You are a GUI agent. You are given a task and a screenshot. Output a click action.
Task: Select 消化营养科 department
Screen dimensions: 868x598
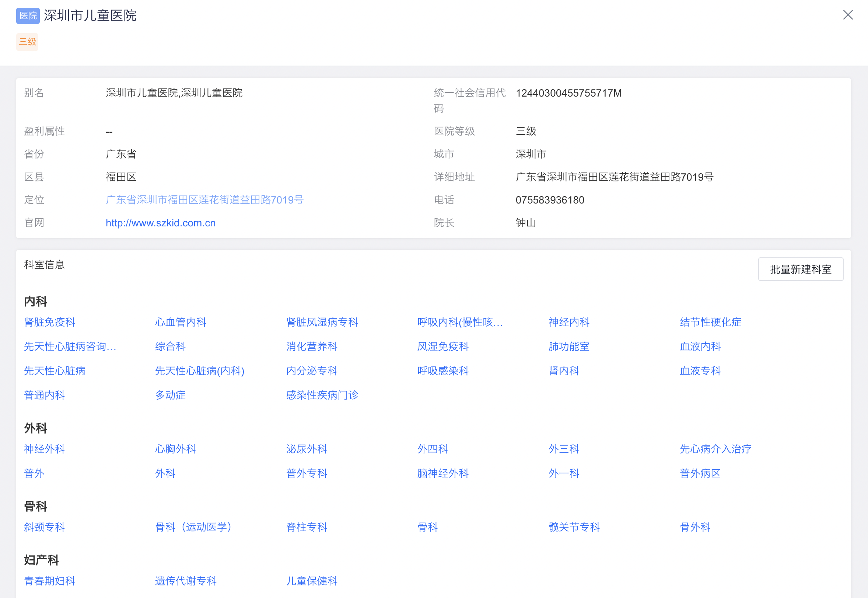[312, 347]
